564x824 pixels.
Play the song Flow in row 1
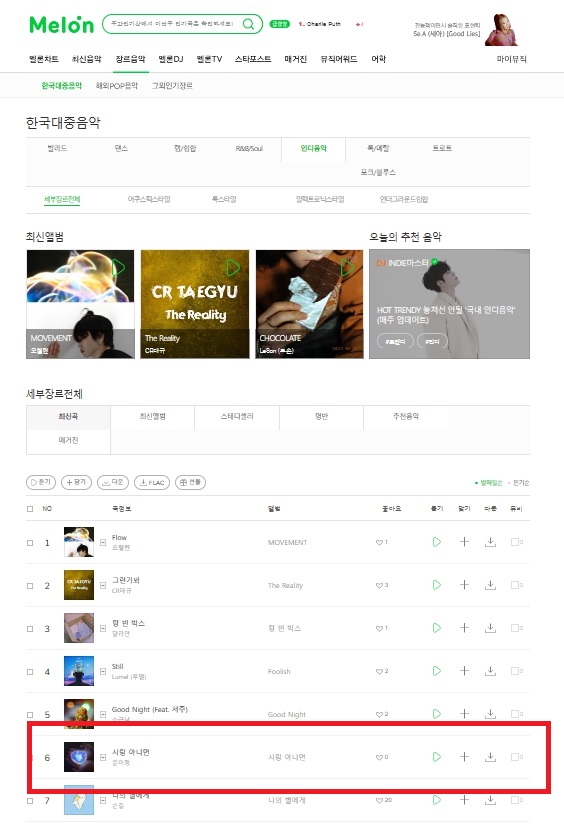pos(437,542)
